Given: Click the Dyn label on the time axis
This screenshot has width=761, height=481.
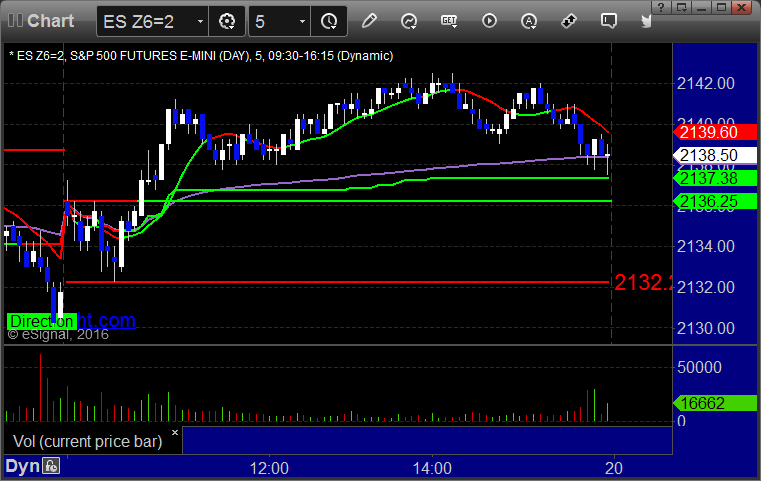Looking at the screenshot, I should click(x=22, y=466).
